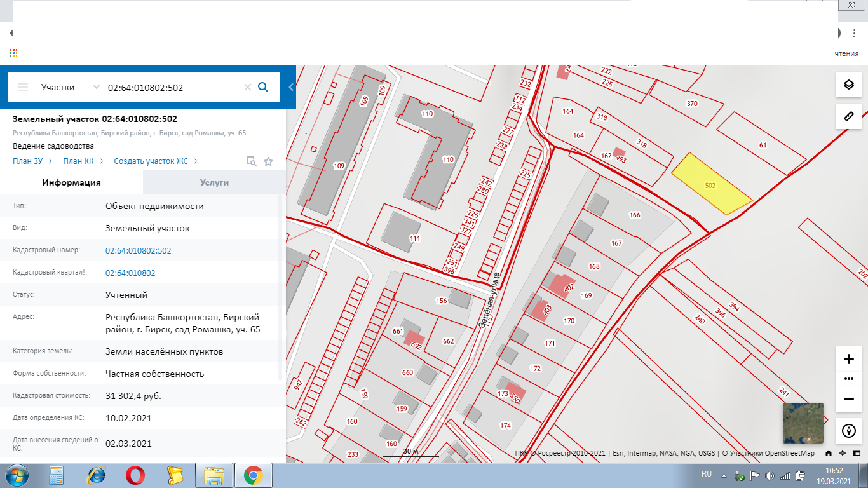This screenshot has width=868, height=488.
Task: Collapse the left info panel
Action: [291, 87]
